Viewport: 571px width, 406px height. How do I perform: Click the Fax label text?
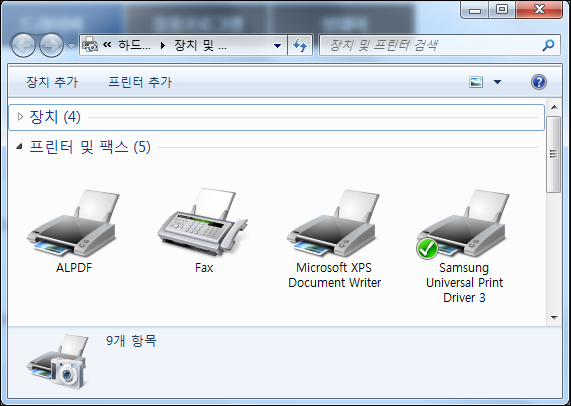(x=204, y=268)
